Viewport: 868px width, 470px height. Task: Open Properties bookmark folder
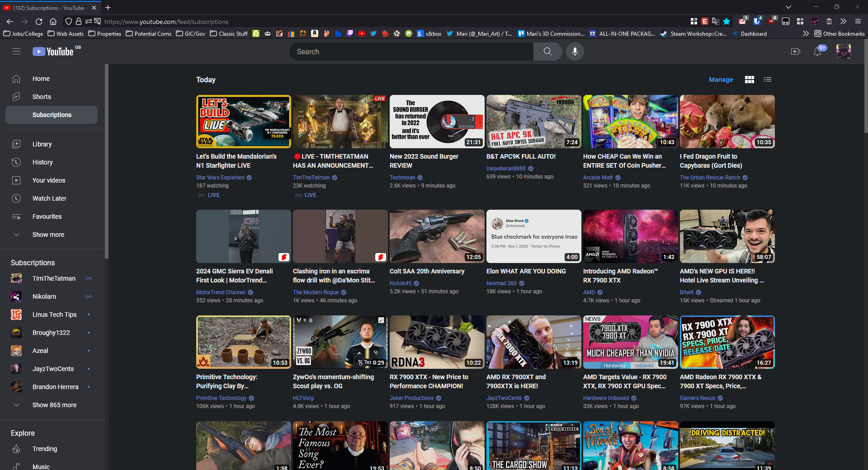pyautogui.click(x=105, y=33)
